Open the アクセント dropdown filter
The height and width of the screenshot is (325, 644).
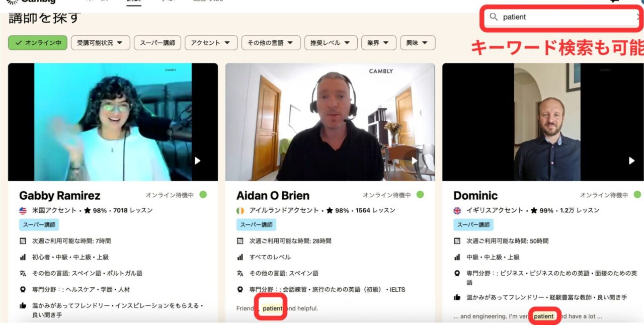[x=211, y=43]
